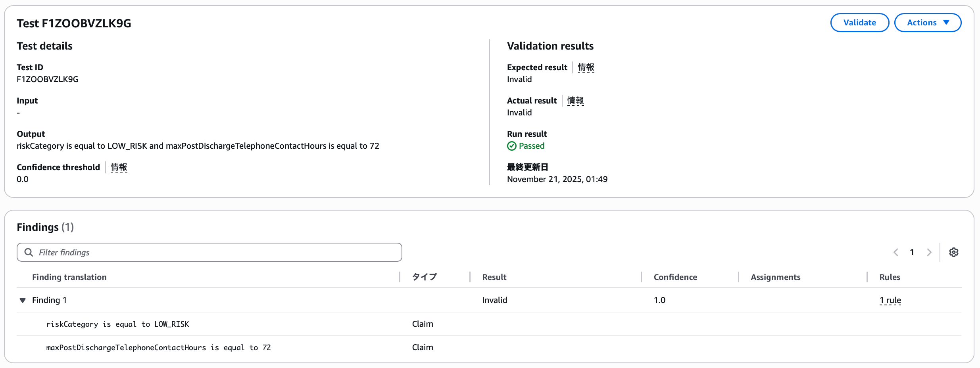Click the next page arrow in Findings
Image resolution: width=980 pixels, height=368 pixels.
pos(930,252)
